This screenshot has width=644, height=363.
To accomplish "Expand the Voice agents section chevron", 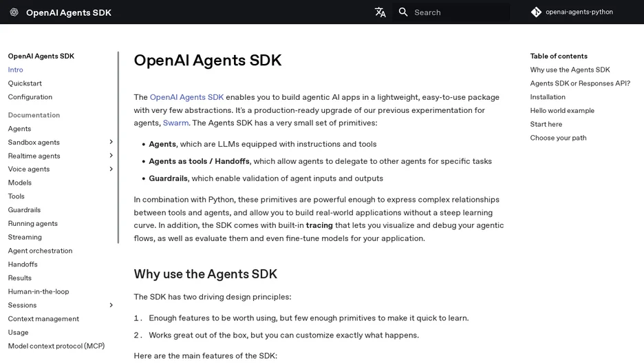I will click(x=111, y=169).
